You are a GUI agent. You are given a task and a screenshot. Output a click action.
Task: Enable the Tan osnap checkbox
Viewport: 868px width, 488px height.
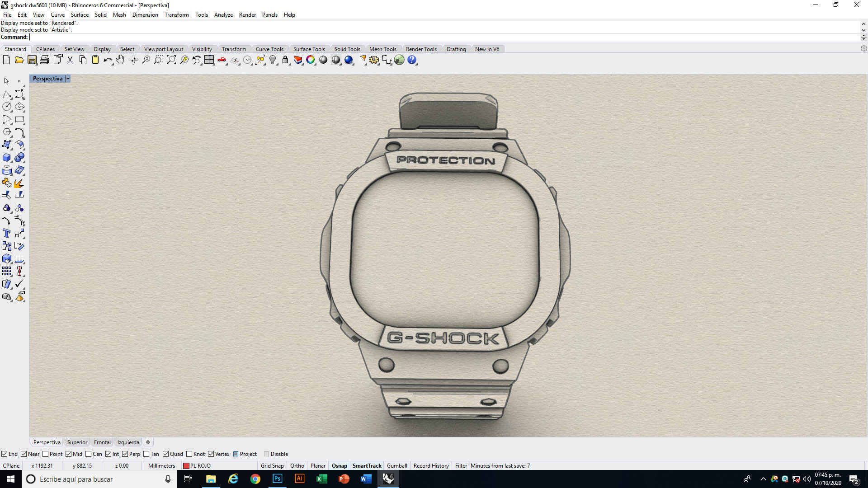point(146,454)
